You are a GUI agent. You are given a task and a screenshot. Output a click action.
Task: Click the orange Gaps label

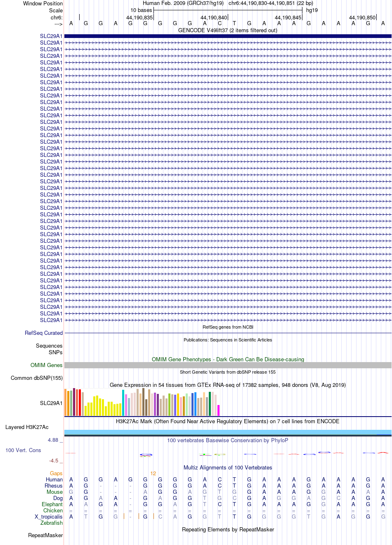tap(56, 474)
